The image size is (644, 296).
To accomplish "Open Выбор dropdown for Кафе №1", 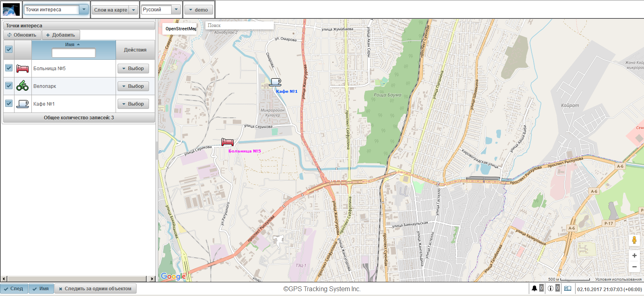I will tap(133, 104).
